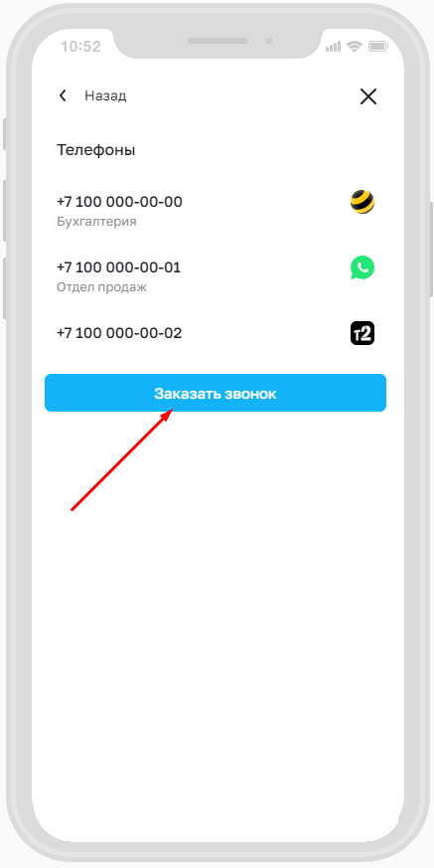Click the "Бухгалтерия" label
Viewport: 434px width, 868px height.
(x=96, y=222)
